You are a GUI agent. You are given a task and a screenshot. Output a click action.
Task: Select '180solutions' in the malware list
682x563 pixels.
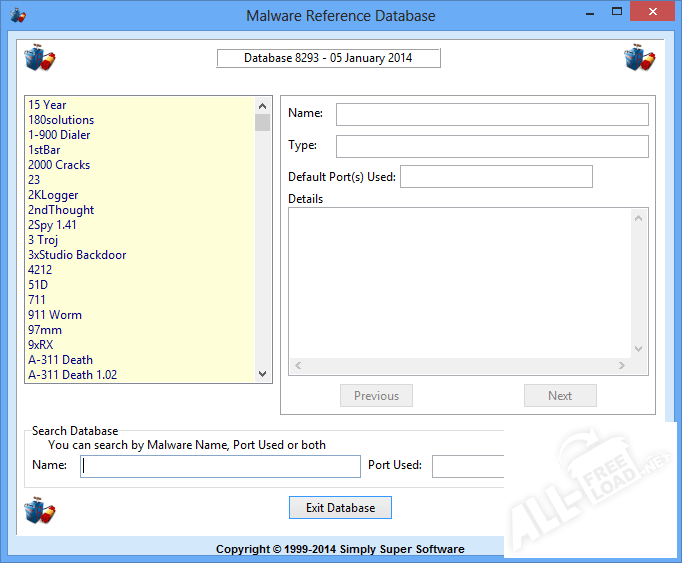tap(61, 120)
